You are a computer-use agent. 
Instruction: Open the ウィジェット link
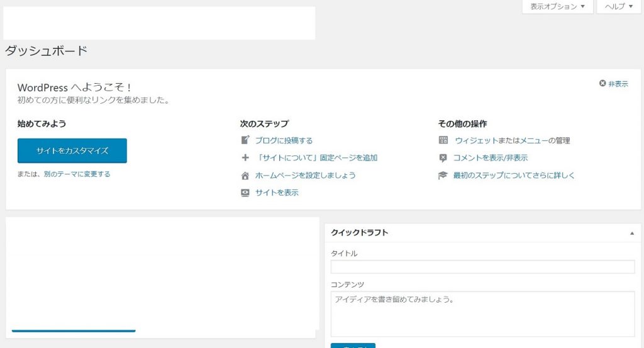476,140
